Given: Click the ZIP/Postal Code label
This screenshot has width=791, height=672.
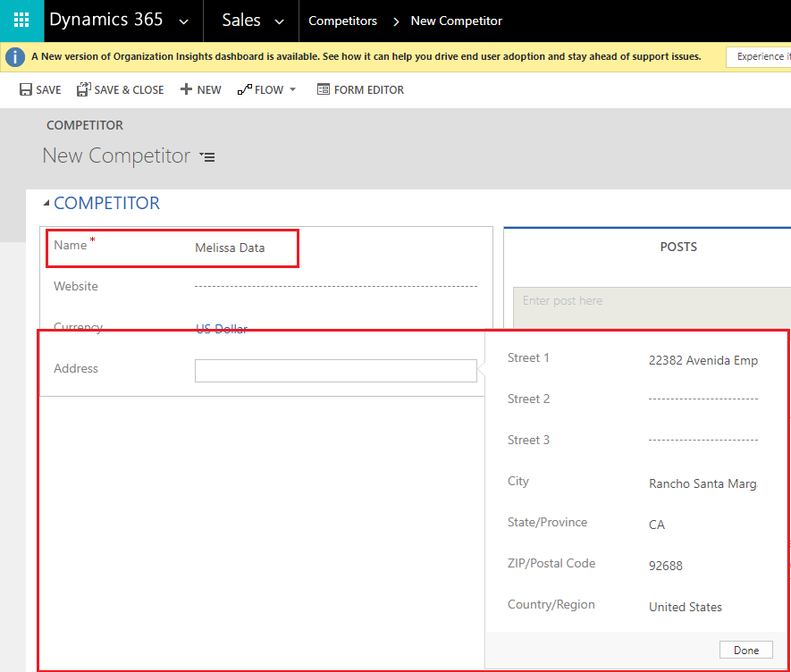Looking at the screenshot, I should pyautogui.click(x=551, y=563).
